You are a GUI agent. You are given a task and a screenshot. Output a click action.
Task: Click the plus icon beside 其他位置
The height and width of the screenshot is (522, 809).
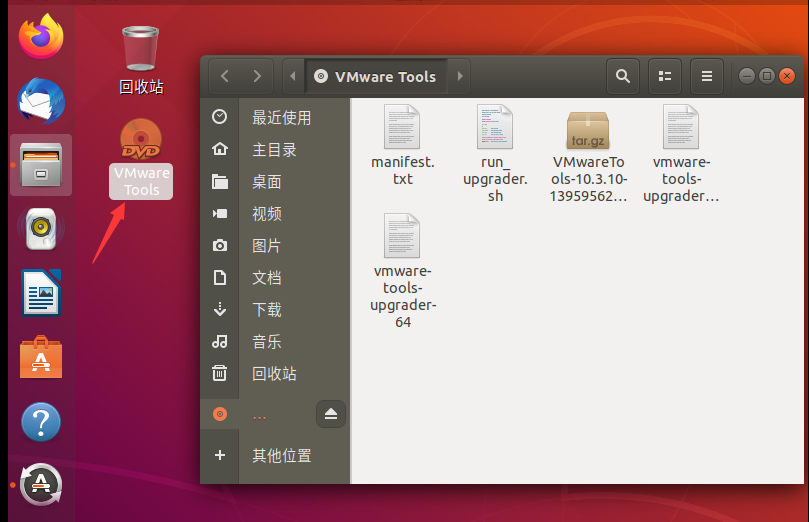coord(220,455)
